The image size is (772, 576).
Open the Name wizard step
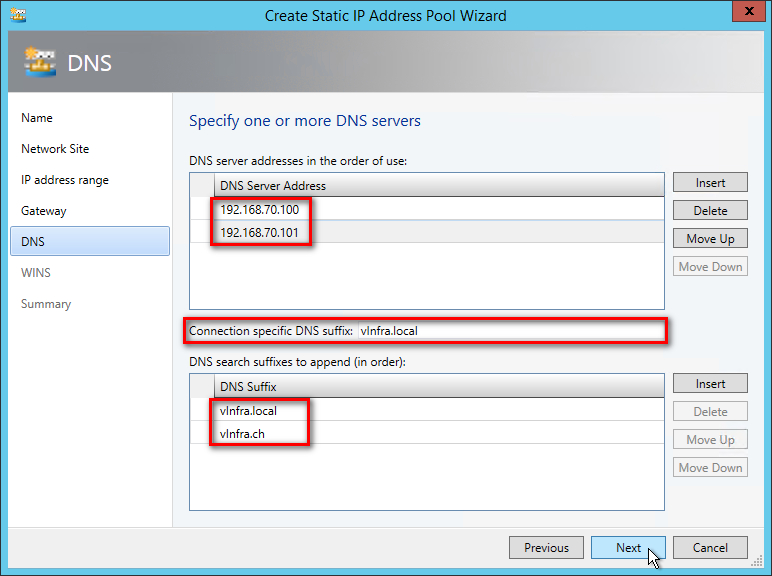(x=37, y=118)
